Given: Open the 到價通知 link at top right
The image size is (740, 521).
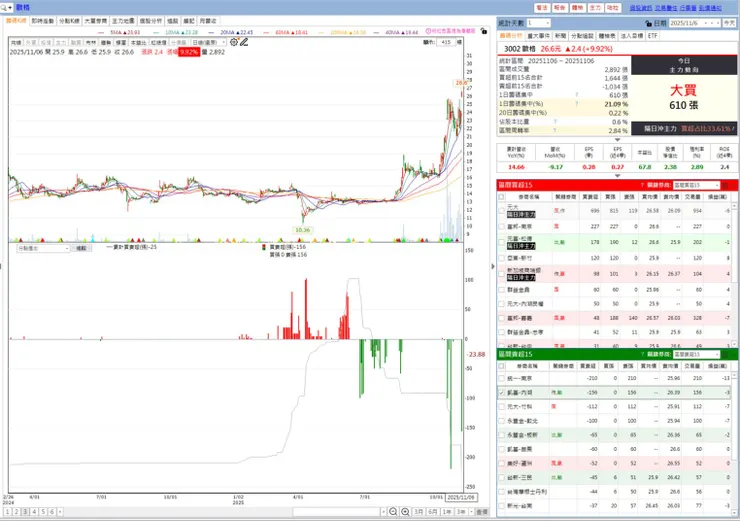Looking at the screenshot, I should pyautogui.click(x=710, y=8).
